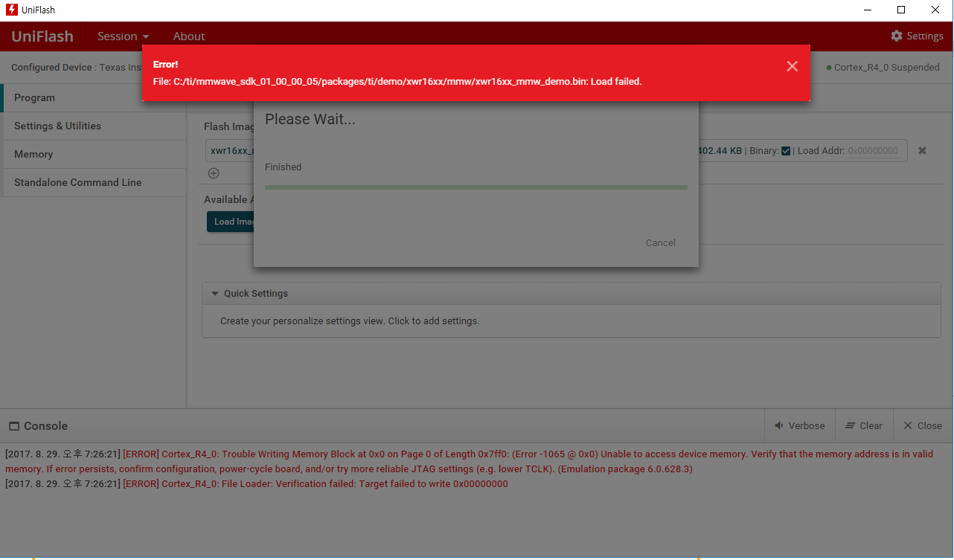
Task: Click the UniFlash window title icon
Action: pyautogui.click(x=11, y=10)
